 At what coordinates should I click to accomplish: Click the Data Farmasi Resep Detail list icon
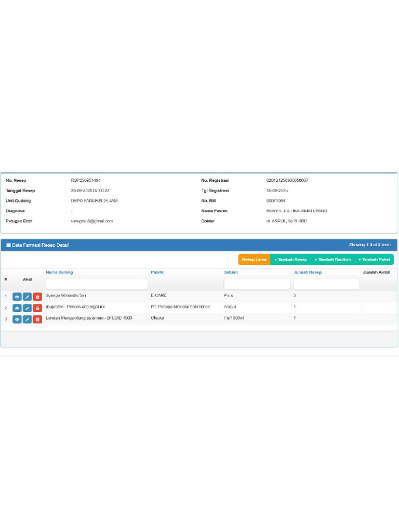coord(8,245)
